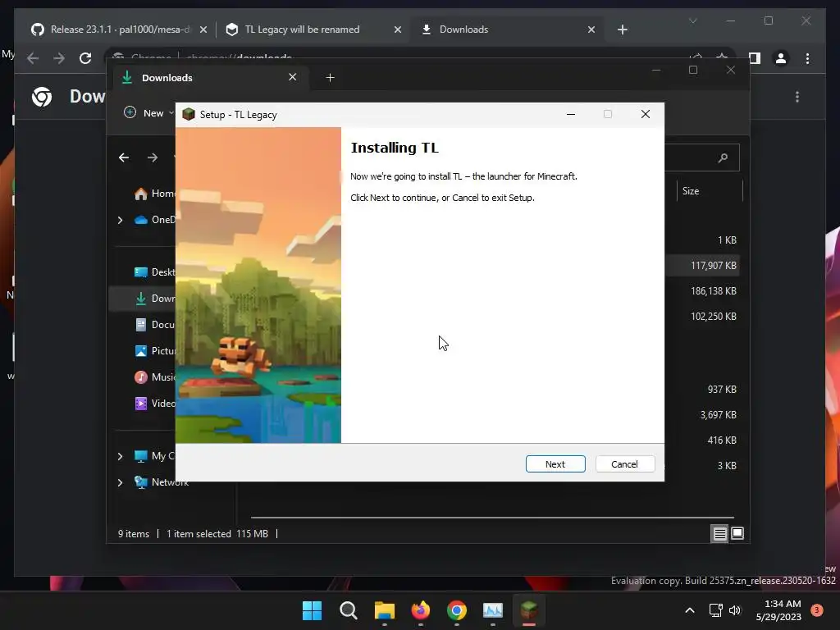Switch File Explorer to large thumbnails view

pyautogui.click(x=737, y=533)
